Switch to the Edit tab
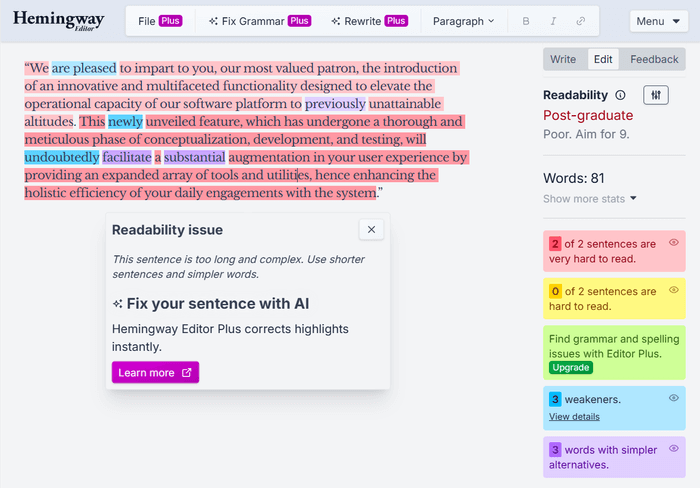 point(603,59)
